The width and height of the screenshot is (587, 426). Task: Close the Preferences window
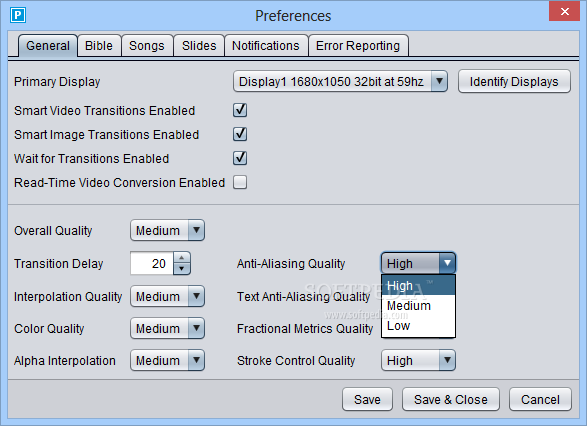pyautogui.click(x=565, y=11)
